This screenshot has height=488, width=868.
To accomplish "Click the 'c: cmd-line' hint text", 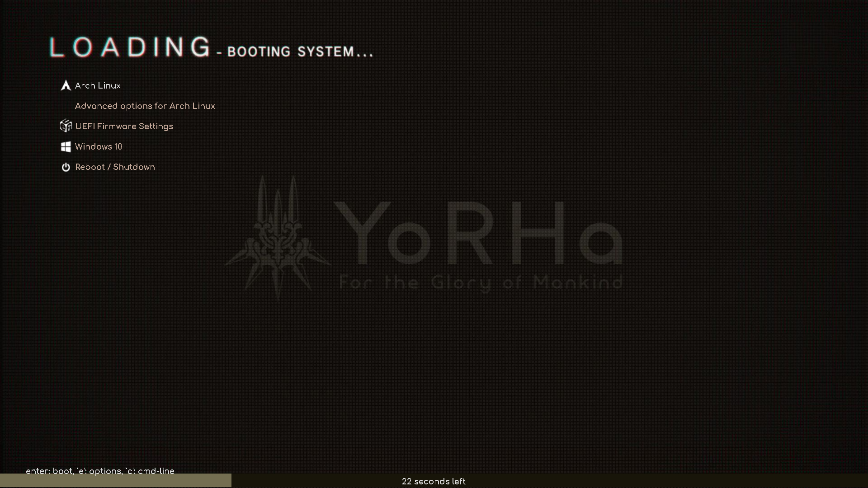I will [150, 471].
